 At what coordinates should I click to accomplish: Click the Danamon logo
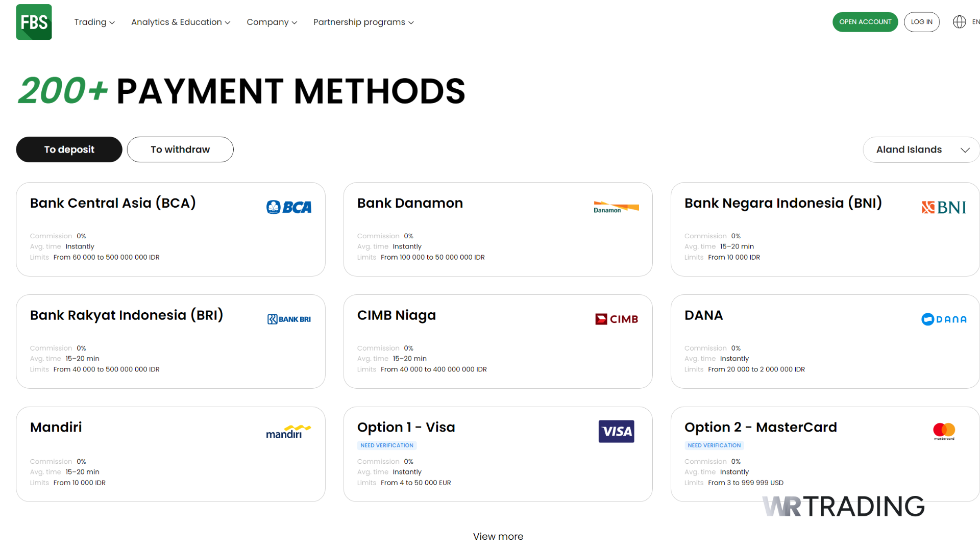pos(616,207)
